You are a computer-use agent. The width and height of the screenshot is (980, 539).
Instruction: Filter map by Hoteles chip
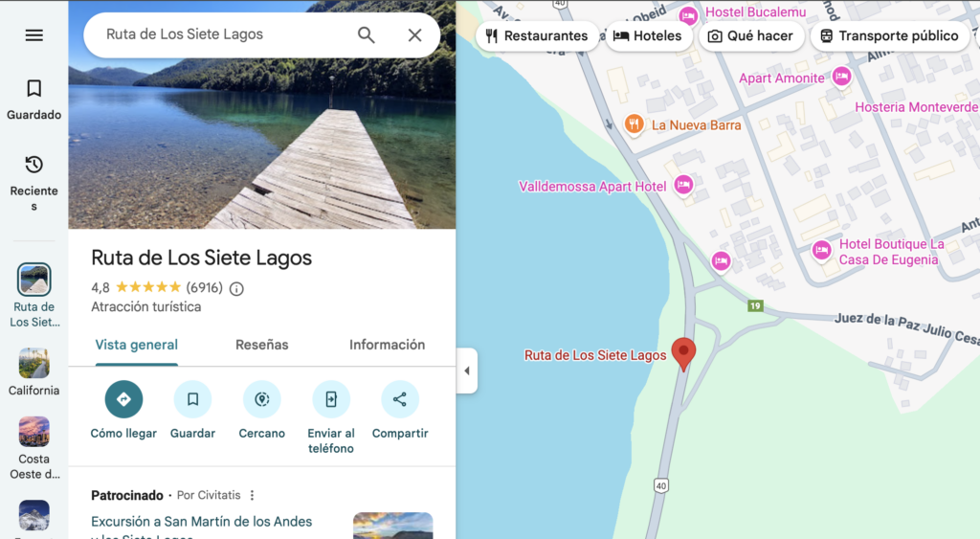coord(648,35)
